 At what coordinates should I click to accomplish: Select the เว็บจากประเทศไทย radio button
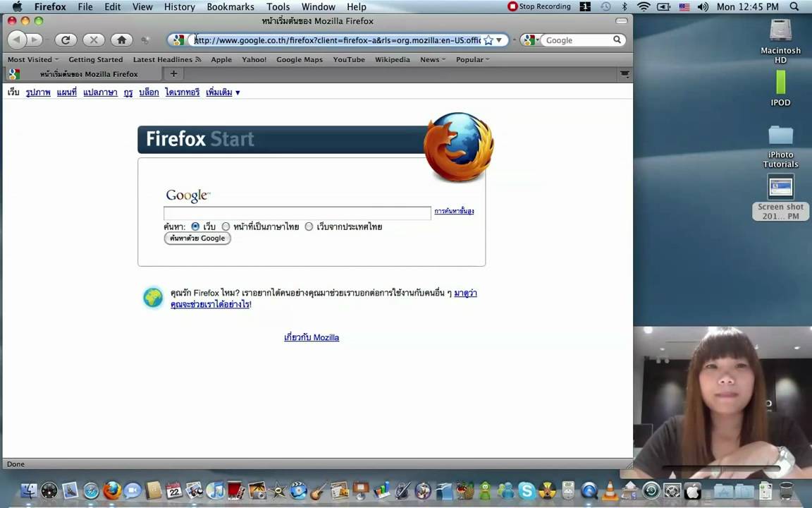pos(309,226)
